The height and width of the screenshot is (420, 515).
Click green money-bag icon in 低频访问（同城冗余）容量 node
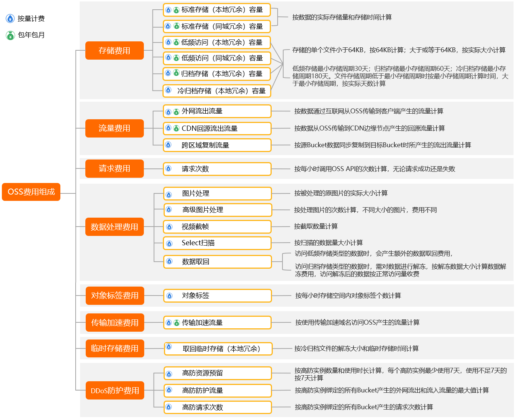176,58
